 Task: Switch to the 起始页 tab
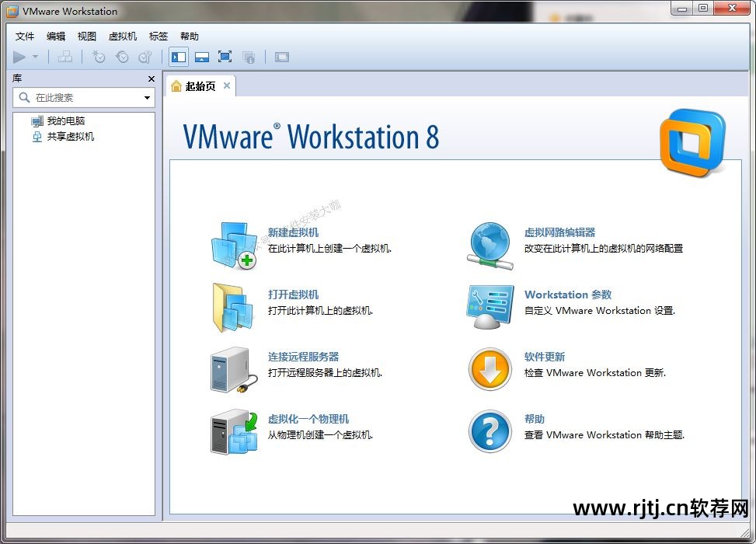[200, 86]
